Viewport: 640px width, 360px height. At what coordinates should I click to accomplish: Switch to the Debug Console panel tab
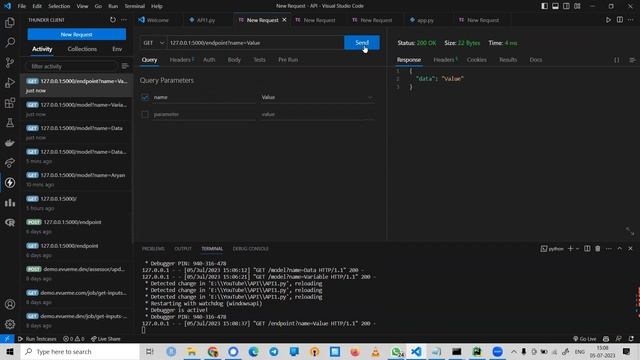(250, 249)
